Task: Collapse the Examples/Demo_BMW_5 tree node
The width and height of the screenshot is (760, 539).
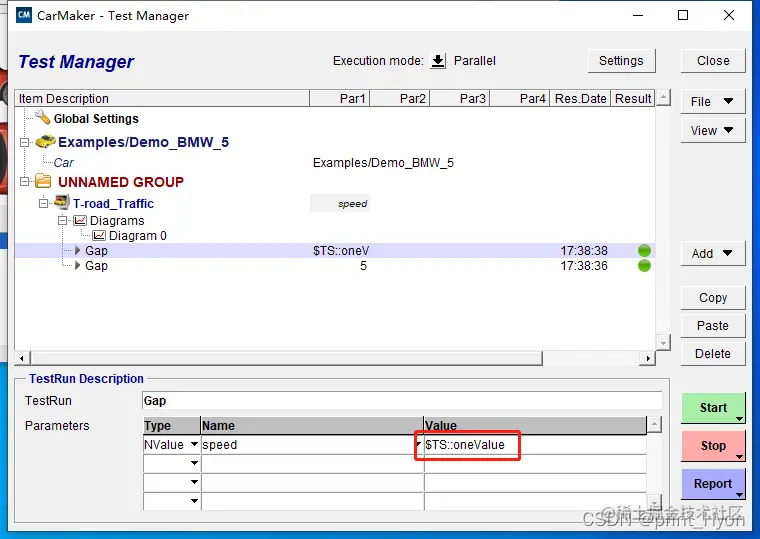Action: point(24,142)
